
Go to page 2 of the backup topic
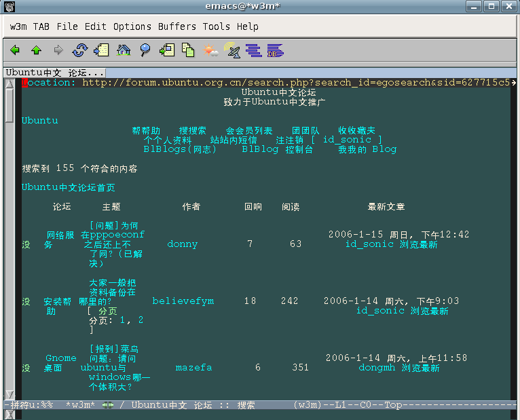(141, 320)
